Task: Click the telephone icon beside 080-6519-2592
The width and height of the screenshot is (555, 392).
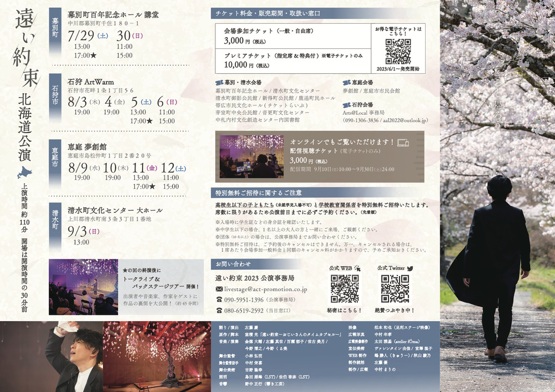Action: click(x=219, y=310)
